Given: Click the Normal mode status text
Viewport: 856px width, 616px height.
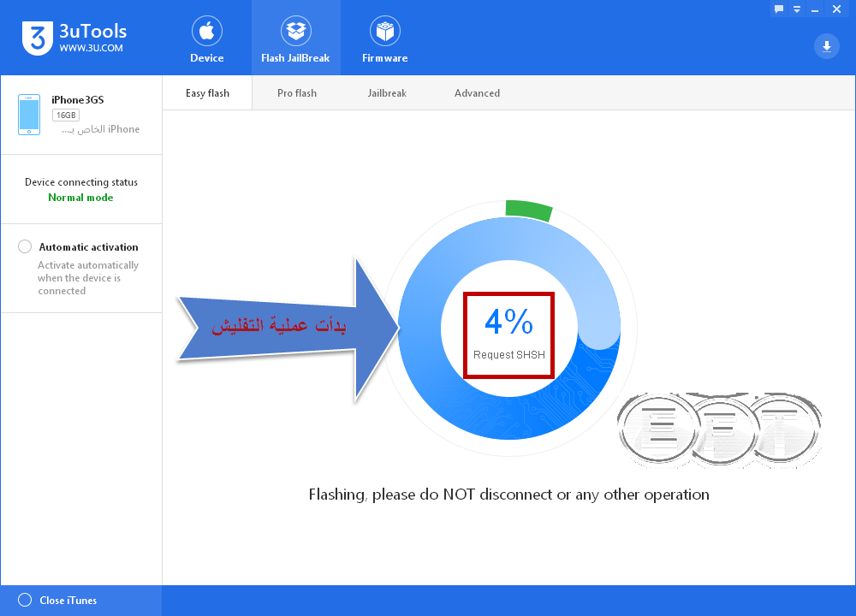Looking at the screenshot, I should pyautogui.click(x=80, y=198).
